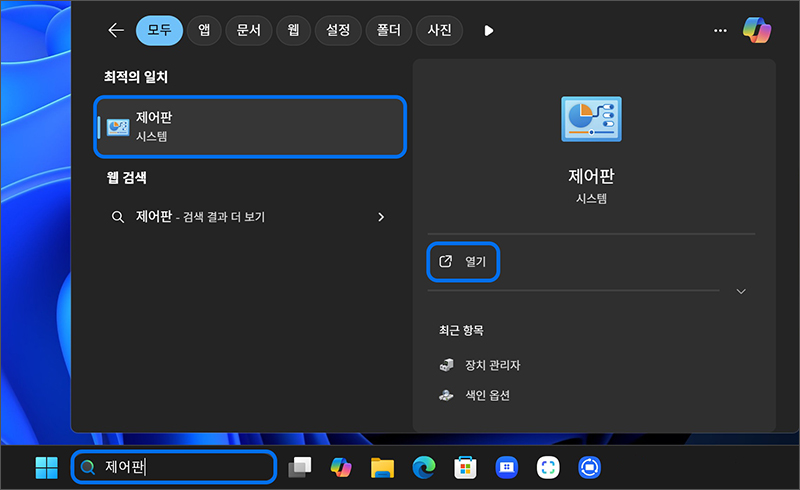Click 제어판 검색 결과 더 보기 web result

tap(250, 217)
